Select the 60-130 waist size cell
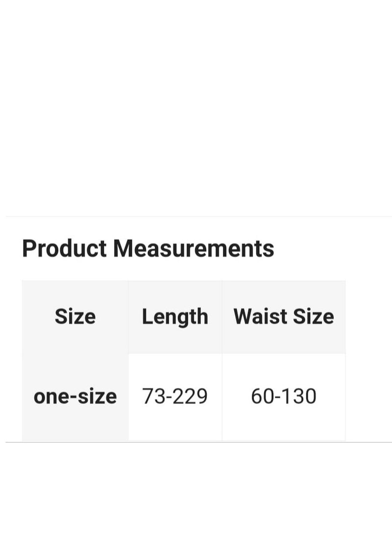 pos(284,396)
